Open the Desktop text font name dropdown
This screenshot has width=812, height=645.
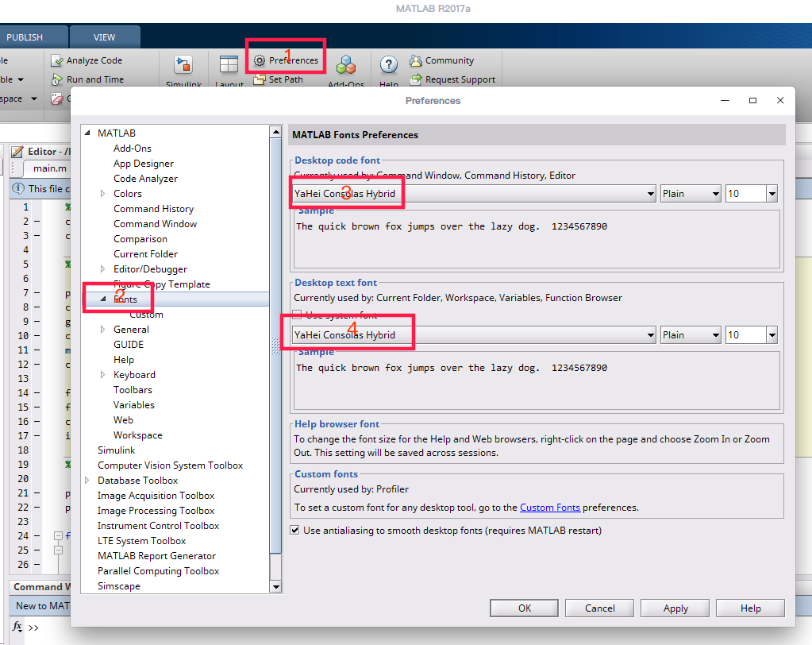473,335
